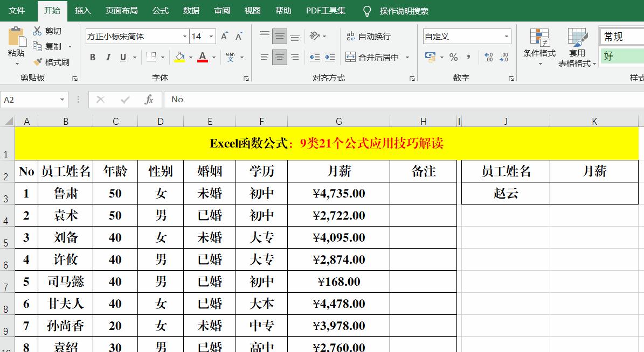Apply cell borders icon

coord(151,57)
